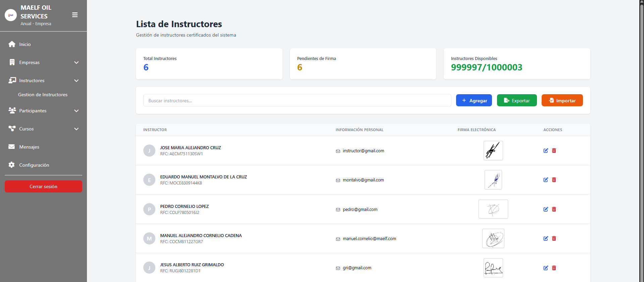Open Gestion de Instructores submenu item

click(x=43, y=95)
